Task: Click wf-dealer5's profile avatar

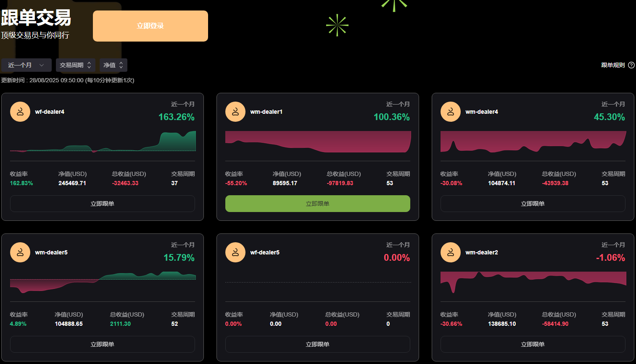Action: [x=235, y=252]
